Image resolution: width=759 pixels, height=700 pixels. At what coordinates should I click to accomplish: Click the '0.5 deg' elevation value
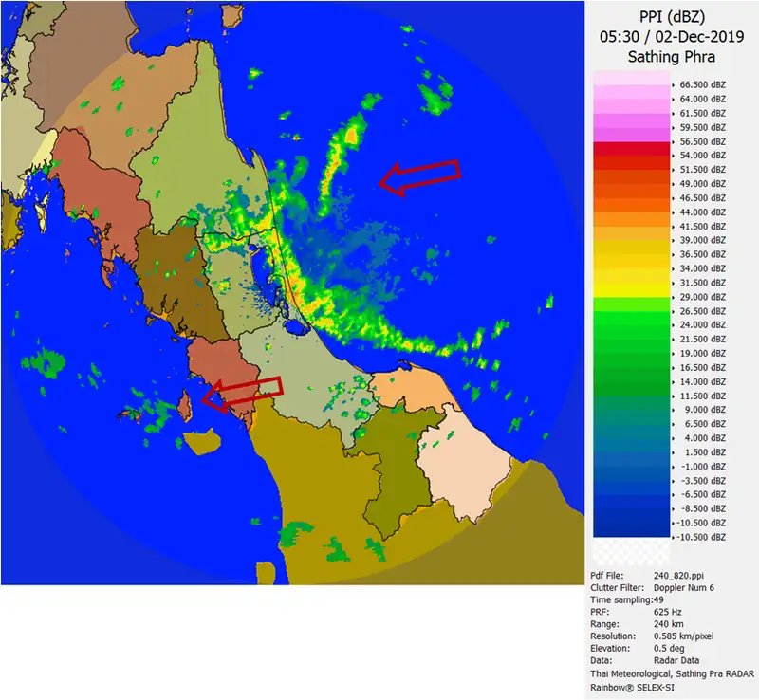pos(669,648)
